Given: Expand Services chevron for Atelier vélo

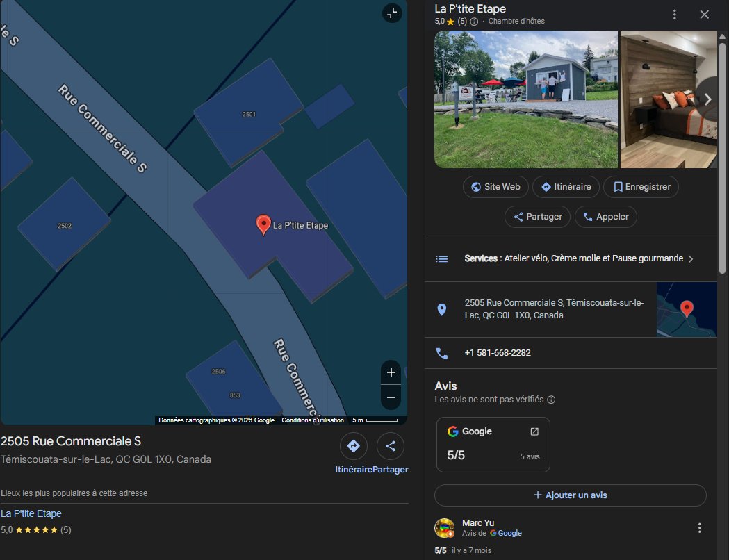Looking at the screenshot, I should 691,259.
